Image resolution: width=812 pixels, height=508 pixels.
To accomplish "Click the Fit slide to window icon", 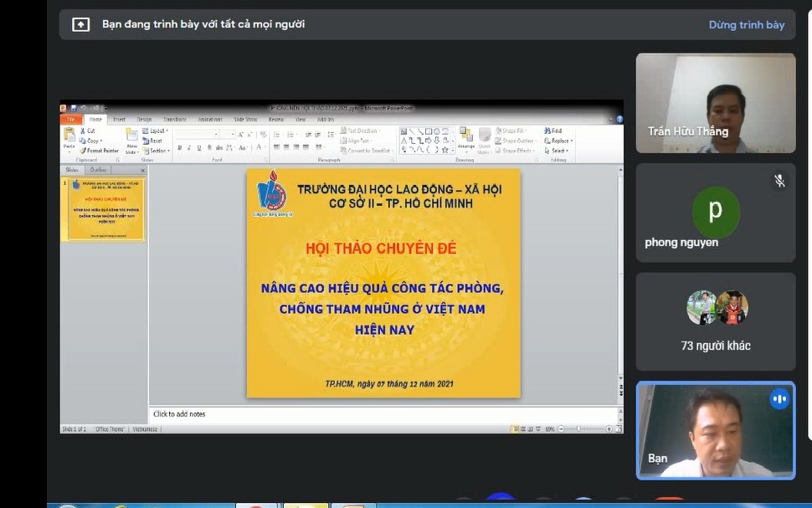I will [x=619, y=429].
